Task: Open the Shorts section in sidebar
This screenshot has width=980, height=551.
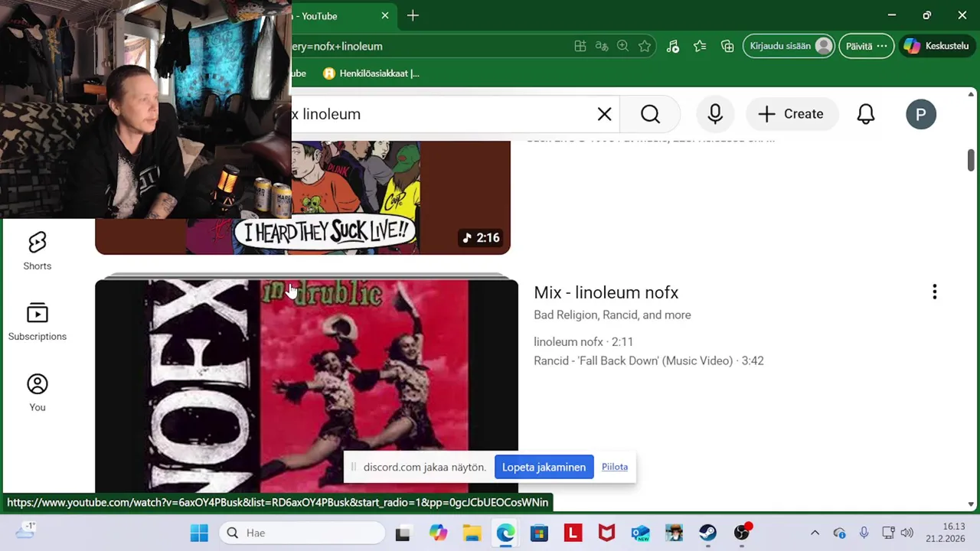Action: pyautogui.click(x=37, y=252)
